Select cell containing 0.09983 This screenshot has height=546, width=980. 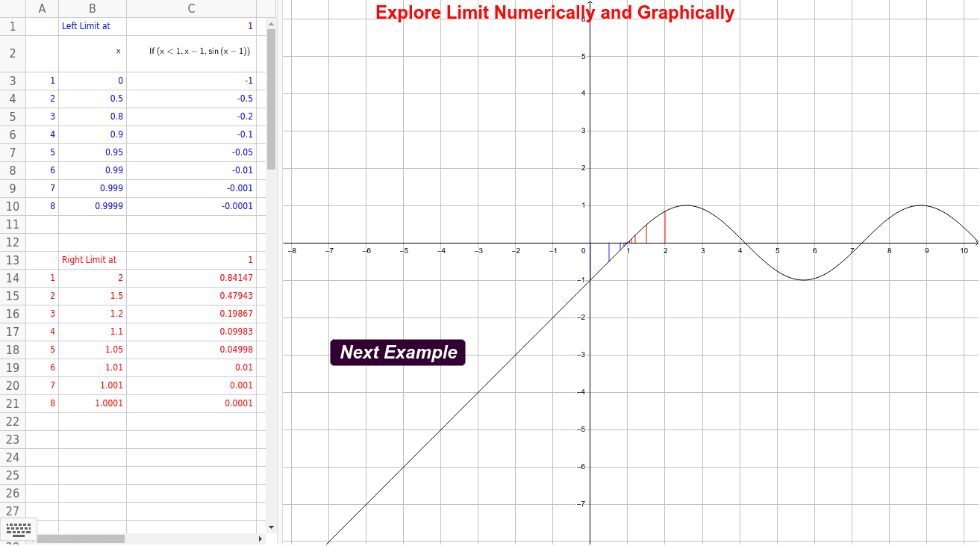click(x=192, y=332)
